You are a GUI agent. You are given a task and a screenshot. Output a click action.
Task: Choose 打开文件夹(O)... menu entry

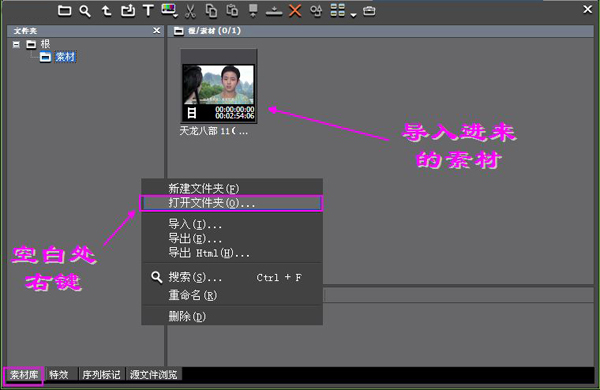pos(232,203)
